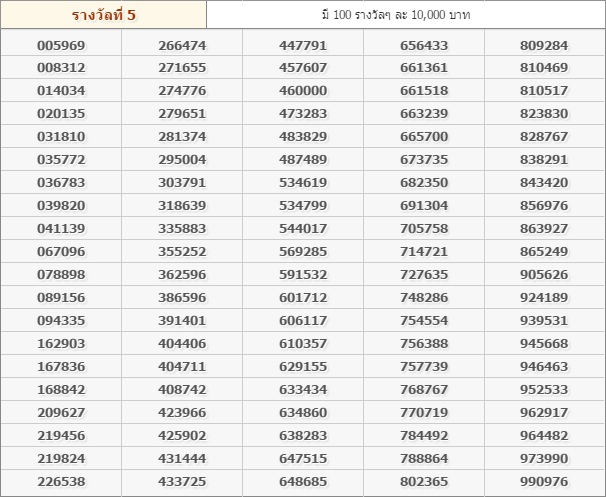The image size is (606, 497).
Task: Click number 810469
Action: click(x=544, y=68)
